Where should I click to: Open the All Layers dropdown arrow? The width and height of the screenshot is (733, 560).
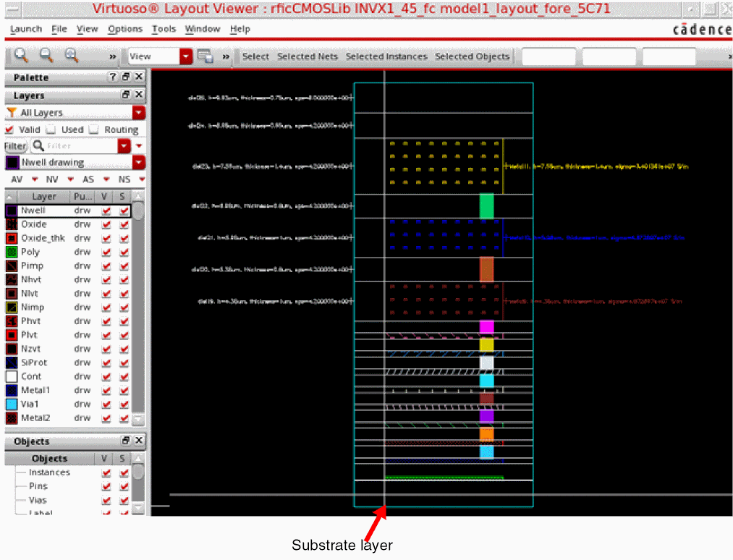pos(138,113)
